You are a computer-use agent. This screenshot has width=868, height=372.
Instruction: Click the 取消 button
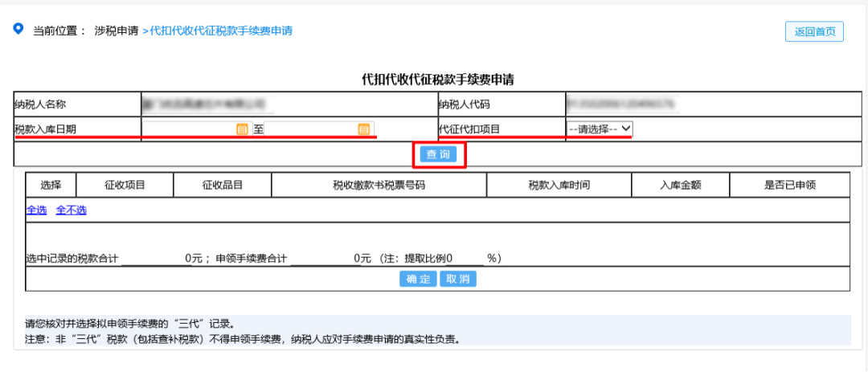click(x=458, y=279)
